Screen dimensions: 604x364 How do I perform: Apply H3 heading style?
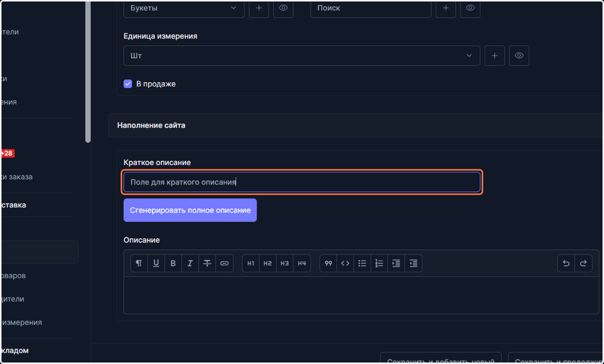pyautogui.click(x=285, y=263)
